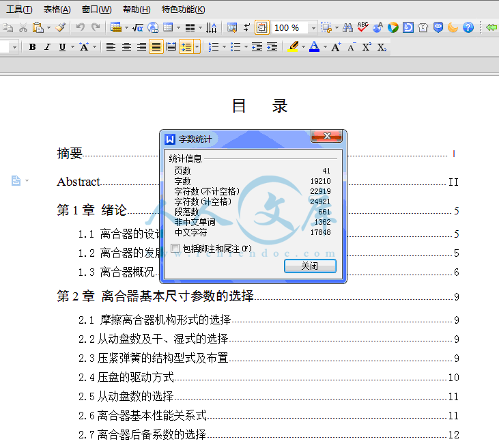Click the zoom 100 % input field

[x=291, y=28]
